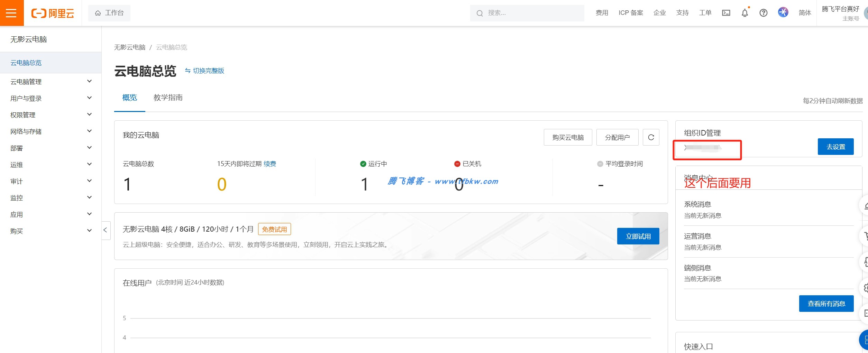This screenshot has width=868, height=353.
Task: Switch to the 教学指南 tab
Action: (x=168, y=98)
